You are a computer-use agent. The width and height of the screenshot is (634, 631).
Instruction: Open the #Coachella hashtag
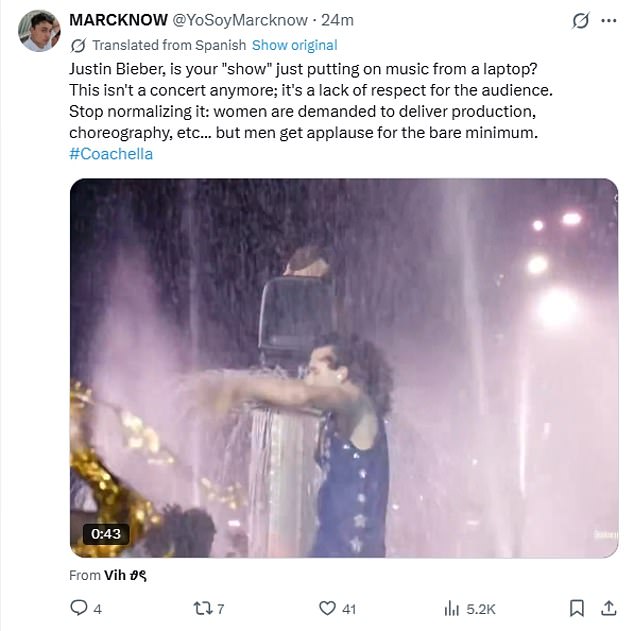111,155
